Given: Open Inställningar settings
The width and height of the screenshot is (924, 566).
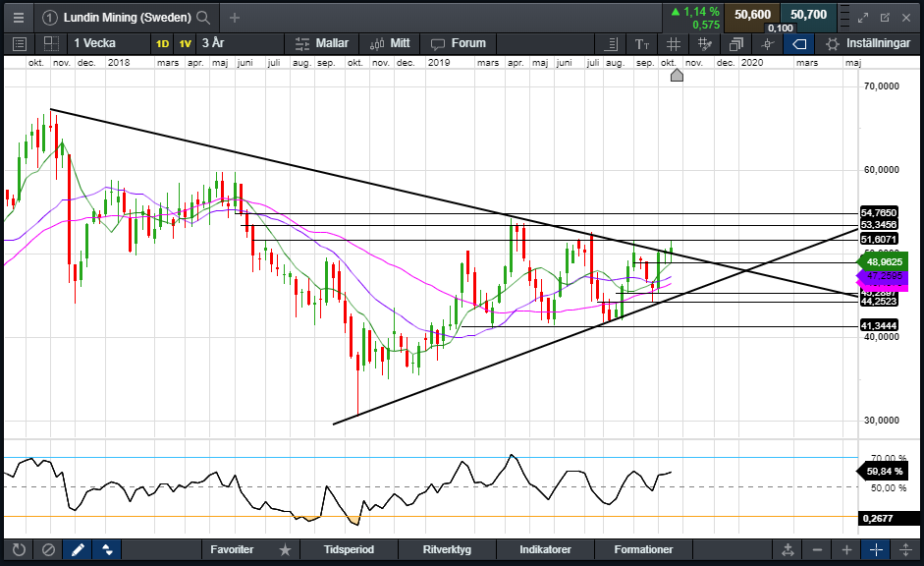Looking at the screenshot, I should 868,43.
